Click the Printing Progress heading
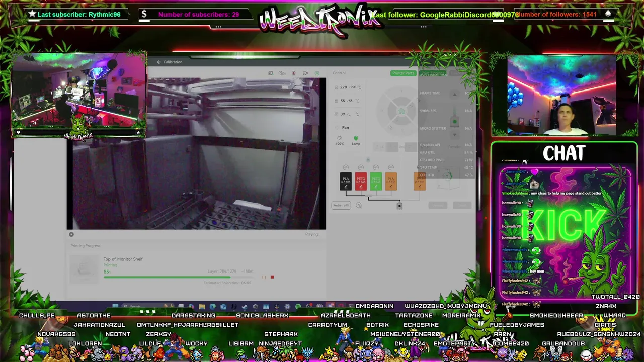 pos(86,246)
